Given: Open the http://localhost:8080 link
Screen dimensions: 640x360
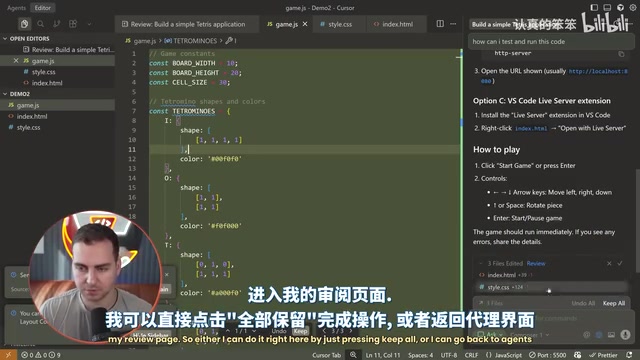Looking at the screenshot, I should [x=598, y=71].
